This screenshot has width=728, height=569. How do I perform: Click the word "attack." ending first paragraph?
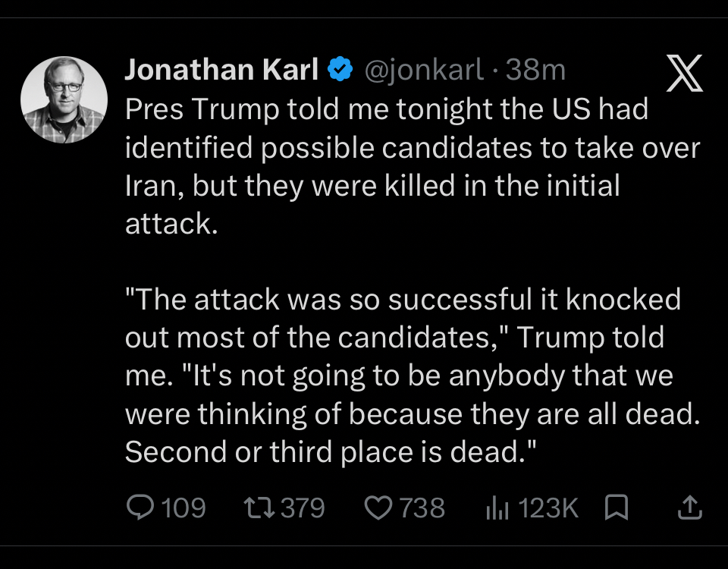coord(171,225)
